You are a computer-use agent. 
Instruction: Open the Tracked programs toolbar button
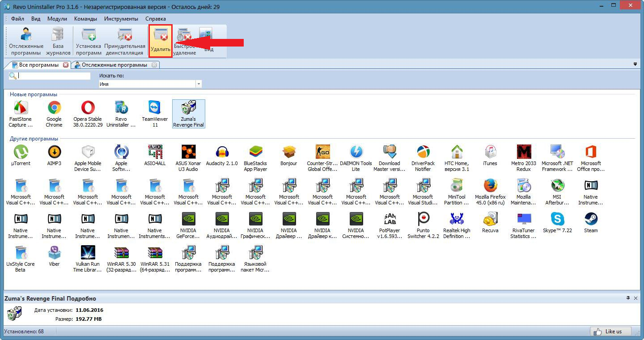coord(26,41)
